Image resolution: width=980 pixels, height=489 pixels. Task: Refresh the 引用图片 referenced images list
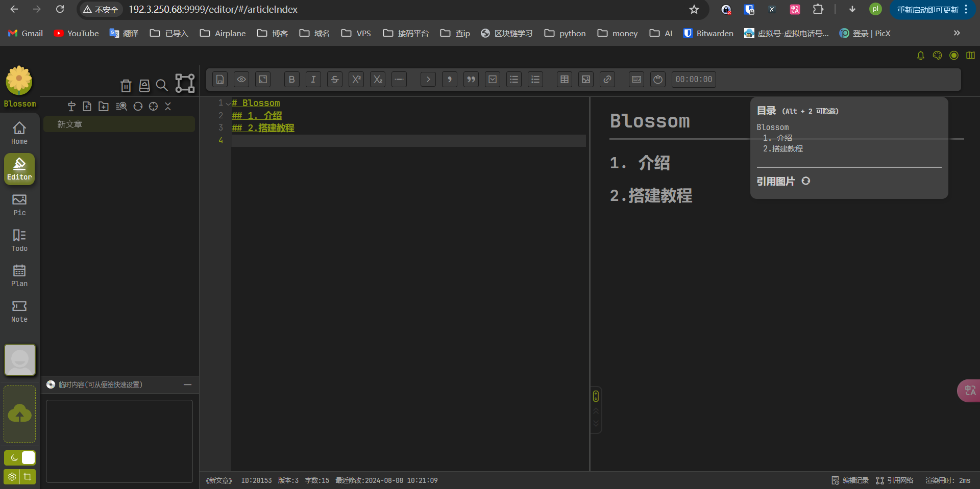tap(805, 181)
